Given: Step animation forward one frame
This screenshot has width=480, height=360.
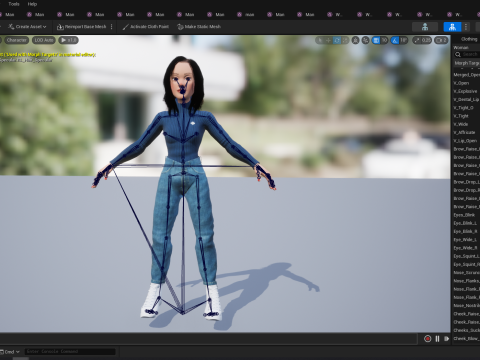Looking at the screenshot, I should tap(447, 339).
